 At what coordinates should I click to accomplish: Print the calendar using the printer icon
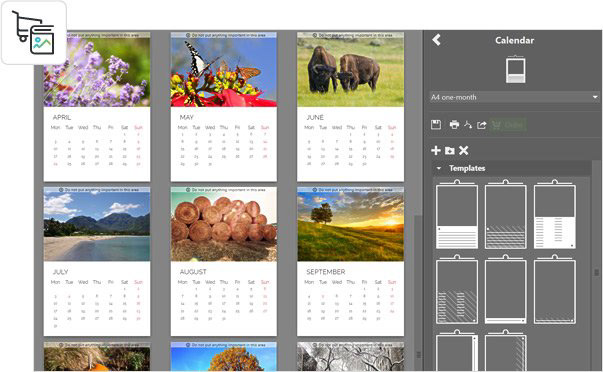(454, 125)
